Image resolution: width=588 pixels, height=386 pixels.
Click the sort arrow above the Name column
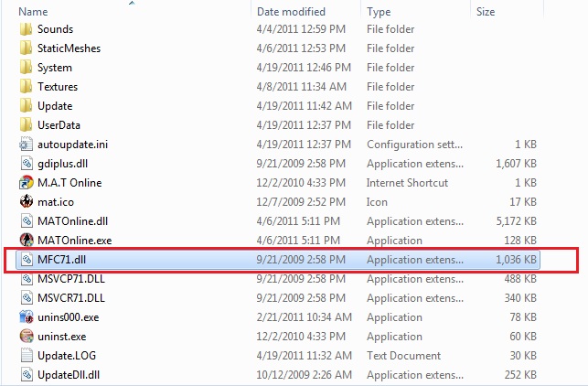pos(132,3)
